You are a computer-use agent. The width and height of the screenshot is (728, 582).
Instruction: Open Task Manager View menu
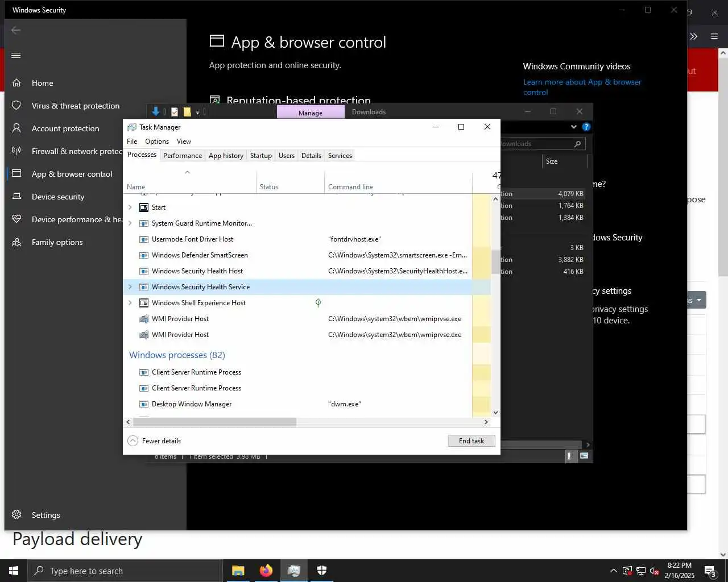tap(184, 142)
